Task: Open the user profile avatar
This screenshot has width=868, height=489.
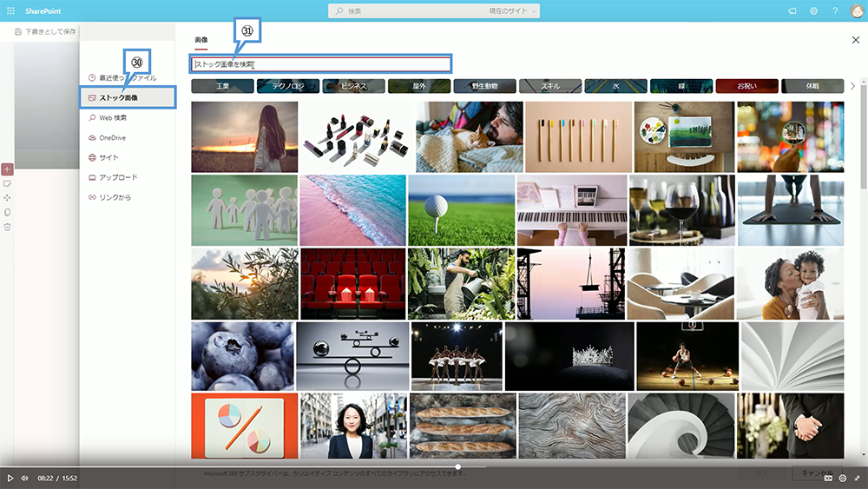Action: tap(857, 10)
